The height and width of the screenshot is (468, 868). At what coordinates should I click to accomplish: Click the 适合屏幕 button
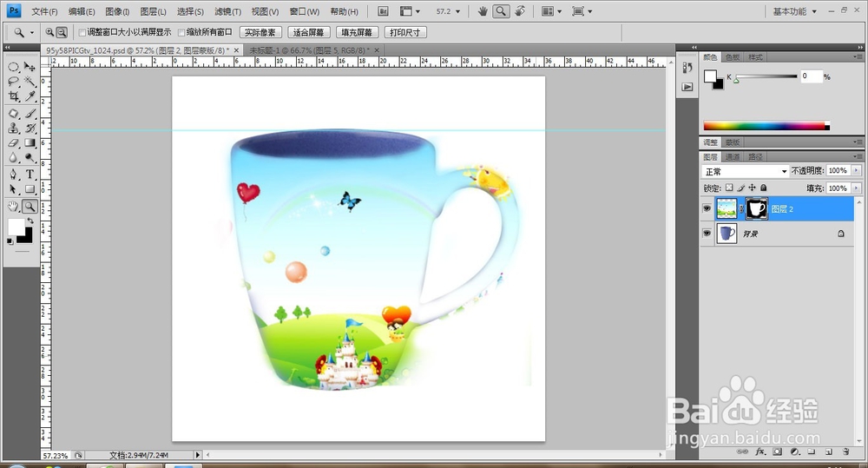click(x=308, y=33)
